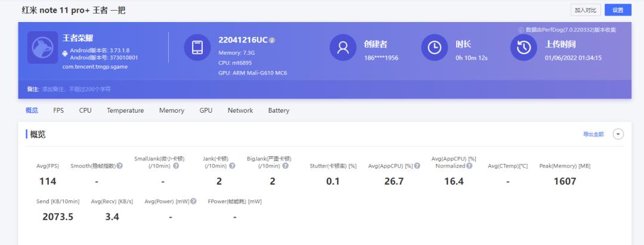The height and width of the screenshot is (245, 644).
Task: Click the creator user avatar icon
Action: point(343,48)
